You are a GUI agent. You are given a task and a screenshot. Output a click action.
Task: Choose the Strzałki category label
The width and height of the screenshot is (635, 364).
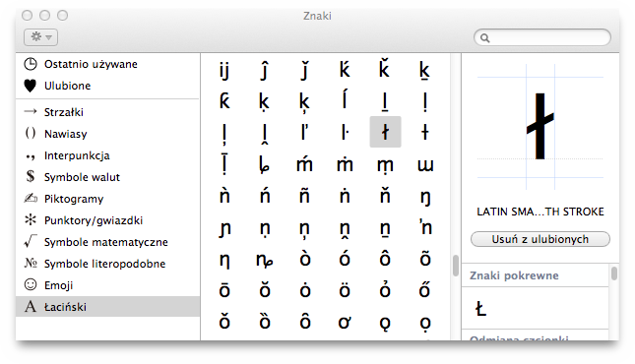tap(64, 112)
